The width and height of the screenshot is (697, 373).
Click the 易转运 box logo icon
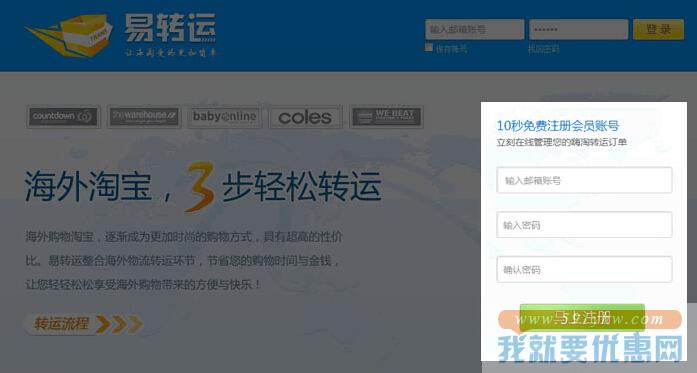tap(69, 36)
